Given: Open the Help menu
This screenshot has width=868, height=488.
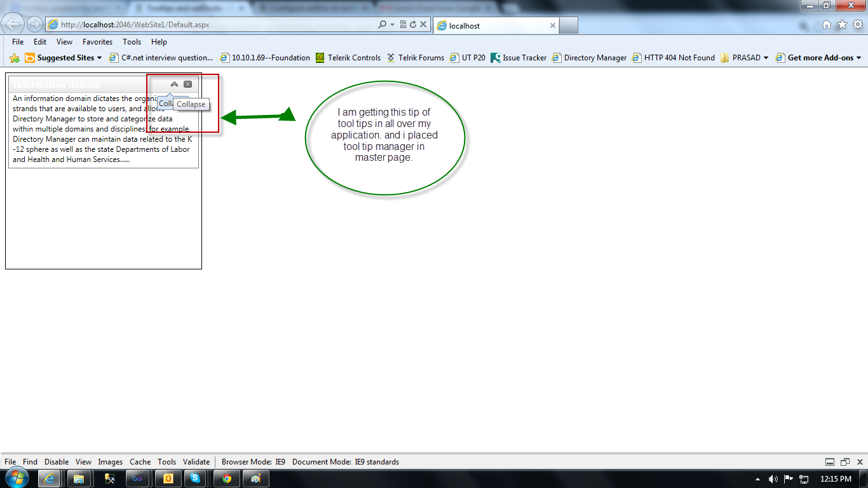Looking at the screenshot, I should point(159,42).
